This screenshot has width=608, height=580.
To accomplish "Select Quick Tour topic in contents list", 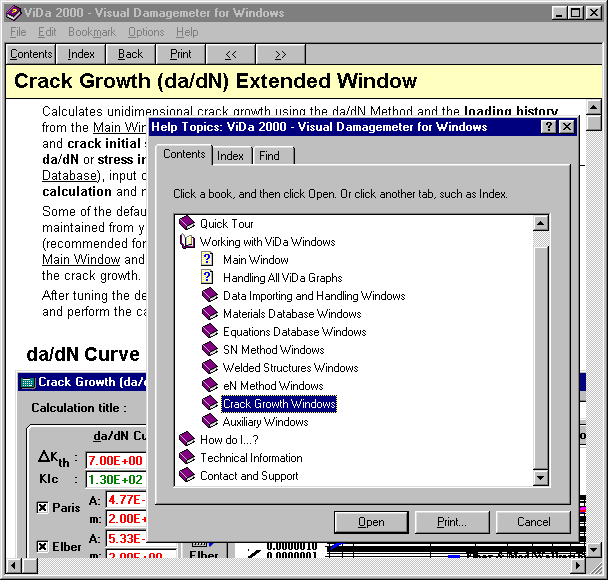I will (226, 224).
